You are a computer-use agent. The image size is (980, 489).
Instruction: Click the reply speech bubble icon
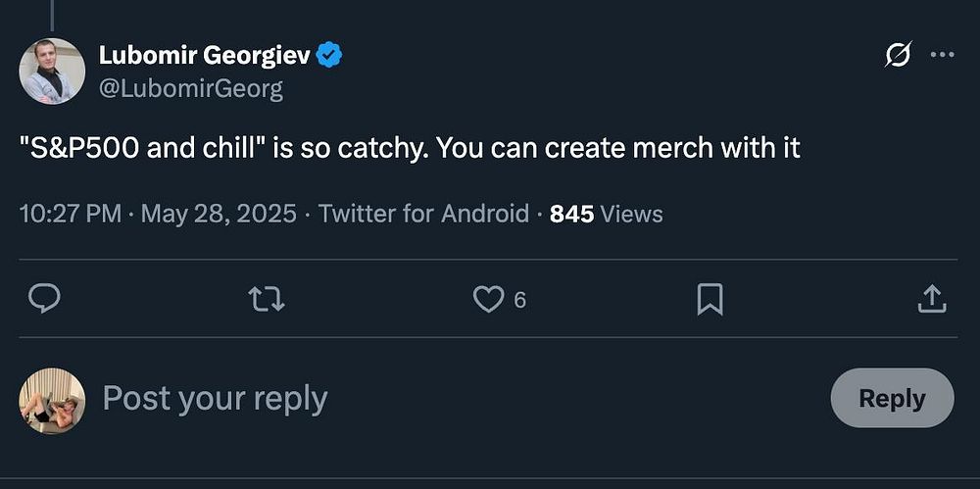pyautogui.click(x=44, y=299)
